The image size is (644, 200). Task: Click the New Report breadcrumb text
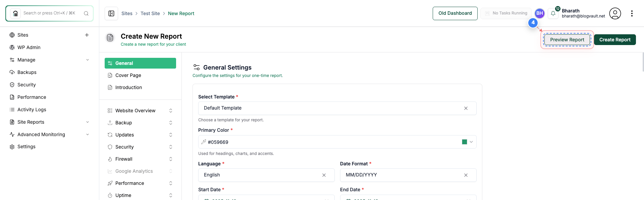click(181, 13)
